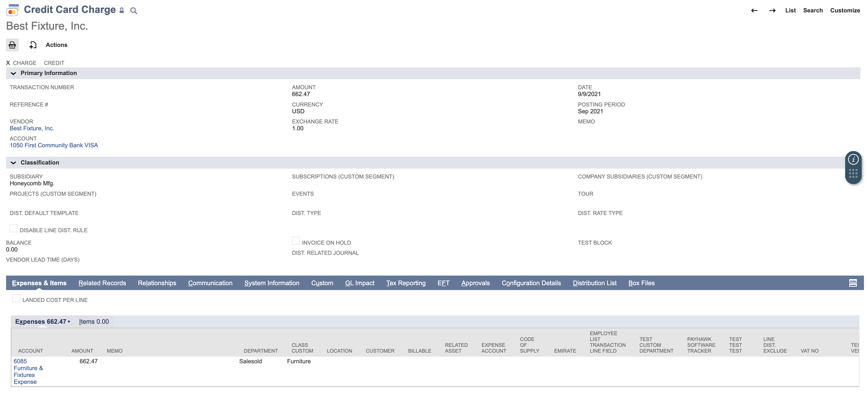Click the Print icon button
This screenshot has height=396, width=868.
[x=12, y=45]
